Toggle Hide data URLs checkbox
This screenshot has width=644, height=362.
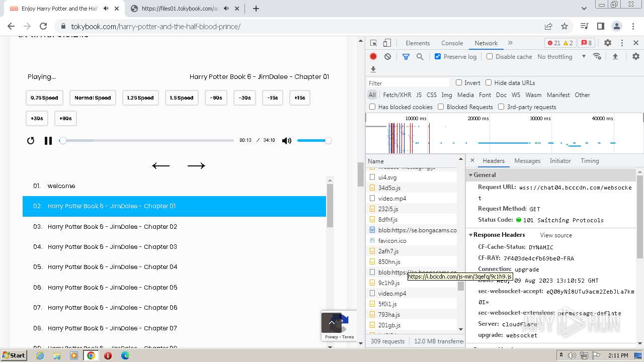(x=489, y=82)
